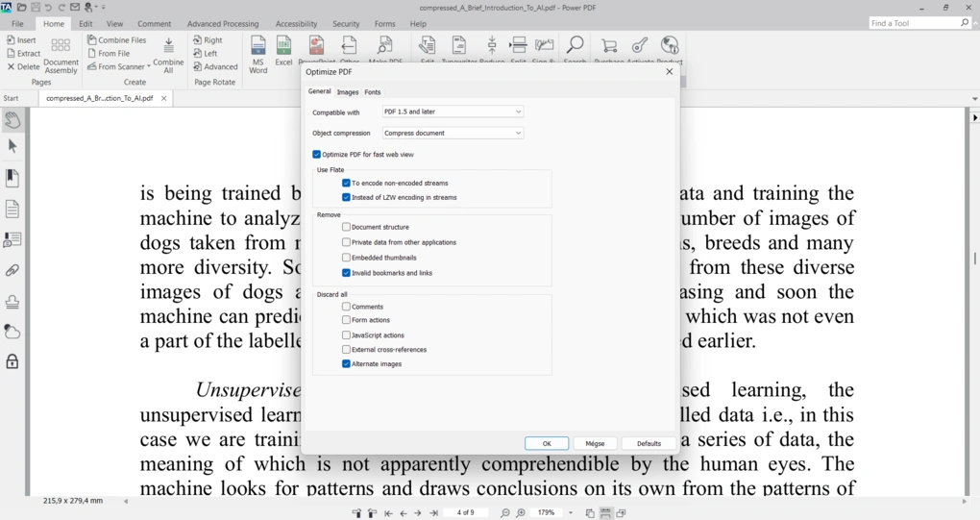This screenshot has height=520, width=980.
Task: Expand the From Scanner dropdown arrow
Action: pyautogui.click(x=149, y=66)
